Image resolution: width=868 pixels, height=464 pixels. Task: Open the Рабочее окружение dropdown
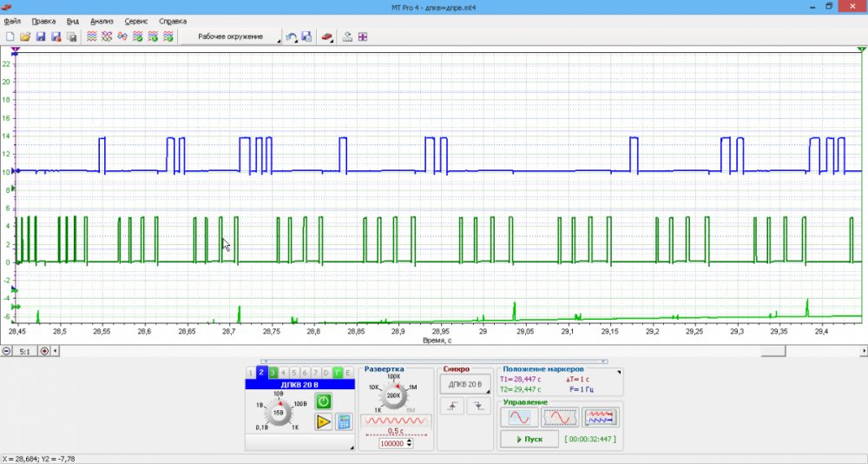point(231,36)
